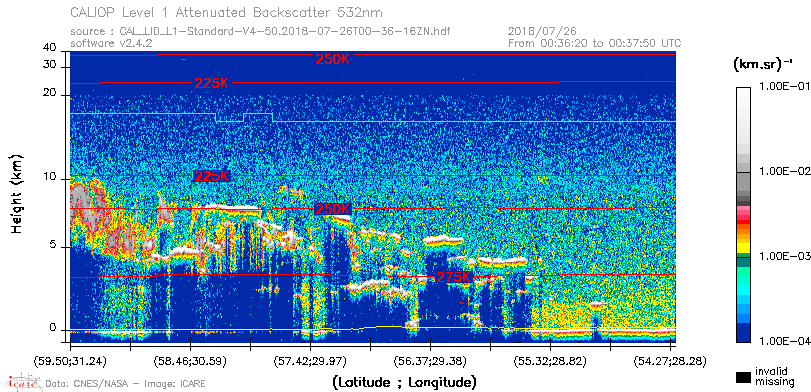The image size is (811, 392).
Task: Click the (57.42;29.97) coordinate label
Action: (310, 361)
